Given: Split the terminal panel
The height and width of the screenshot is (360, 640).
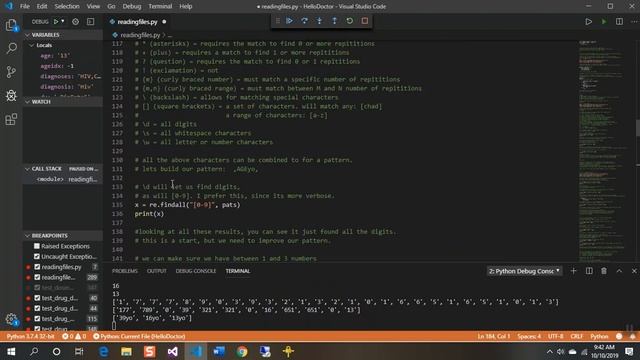Looking at the screenshot, I should (589, 271).
